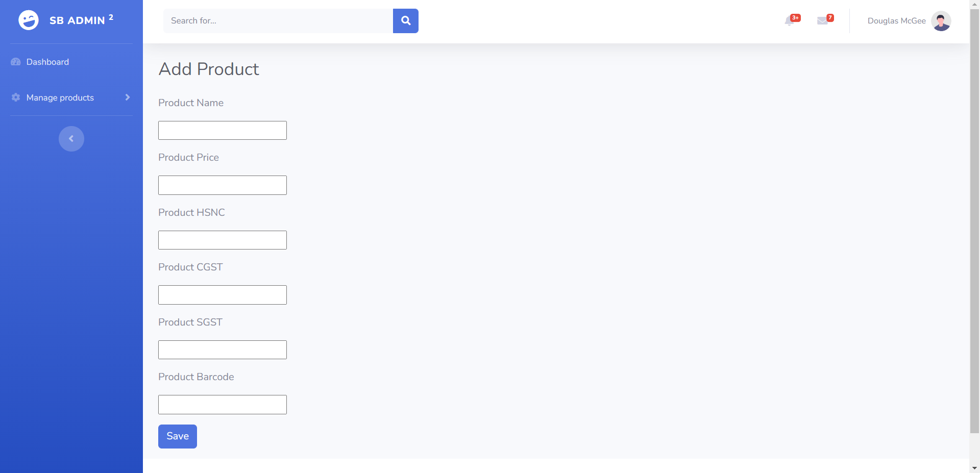Open the messages envelope icon

tap(822, 21)
